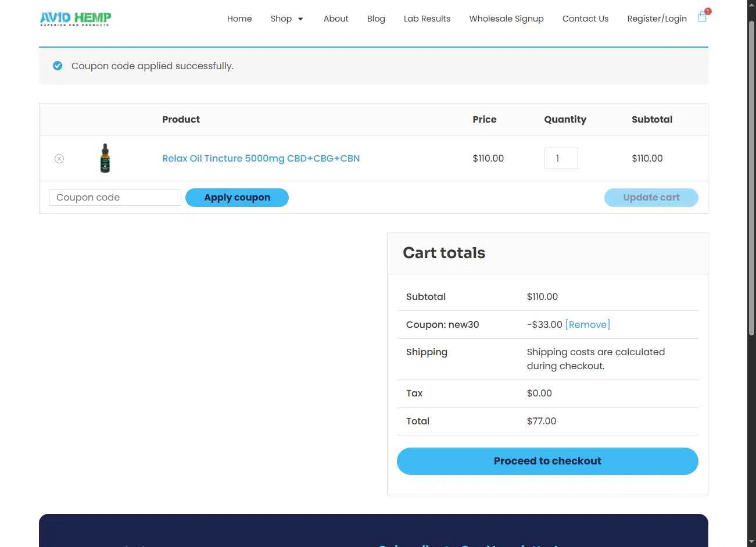The image size is (756, 547).
Task: Remove the new30 coupon
Action: point(587,324)
